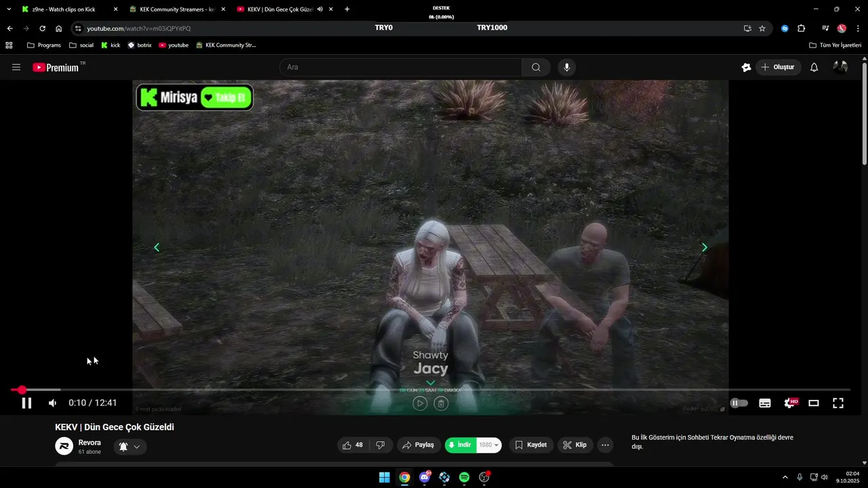Open the social bookmark folder
This screenshot has width=868, height=488.
tap(81, 45)
